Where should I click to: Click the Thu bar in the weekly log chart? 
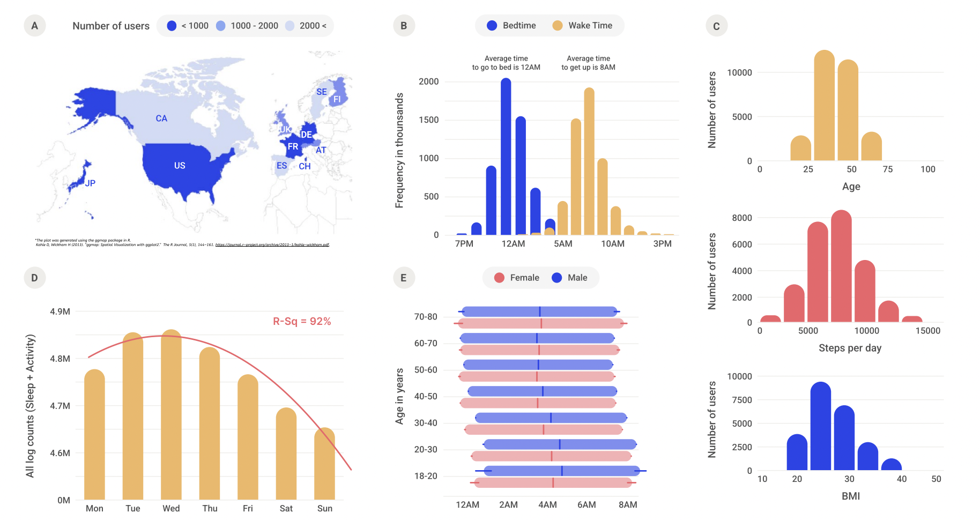coord(210,424)
